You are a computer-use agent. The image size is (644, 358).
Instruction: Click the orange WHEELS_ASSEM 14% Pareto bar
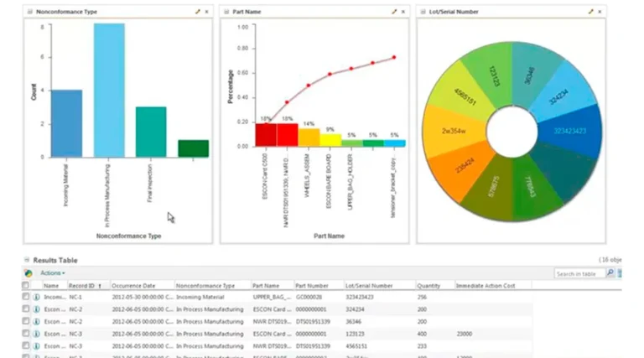(x=309, y=137)
